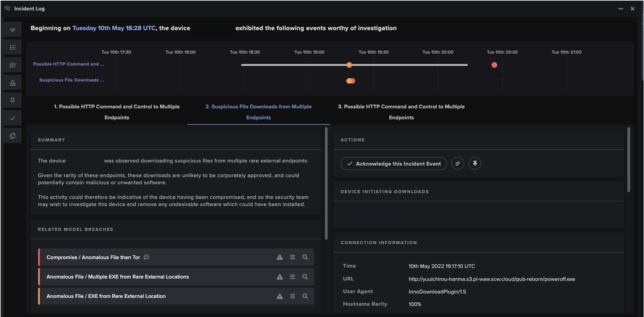Screen dimensions: 644x317
Task: Click Suspicious File Downloads timeline label
Action: pyautogui.click(x=71, y=80)
